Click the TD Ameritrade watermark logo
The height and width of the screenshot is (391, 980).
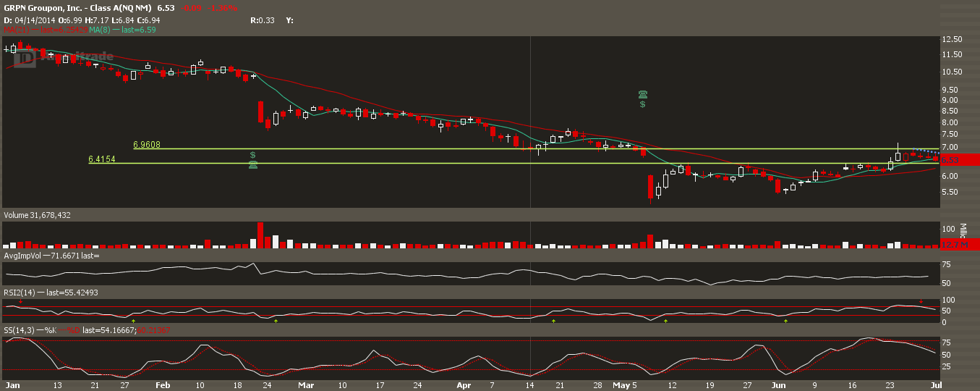tap(66, 57)
